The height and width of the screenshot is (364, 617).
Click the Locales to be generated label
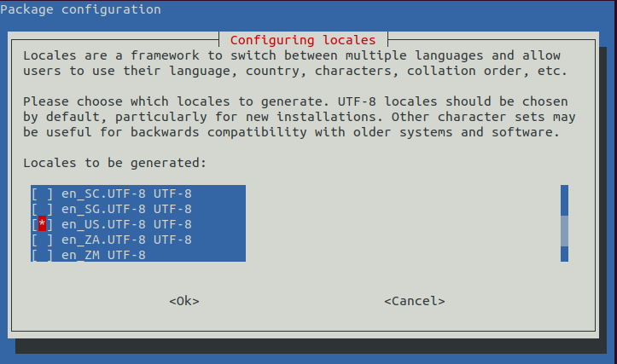115,163
